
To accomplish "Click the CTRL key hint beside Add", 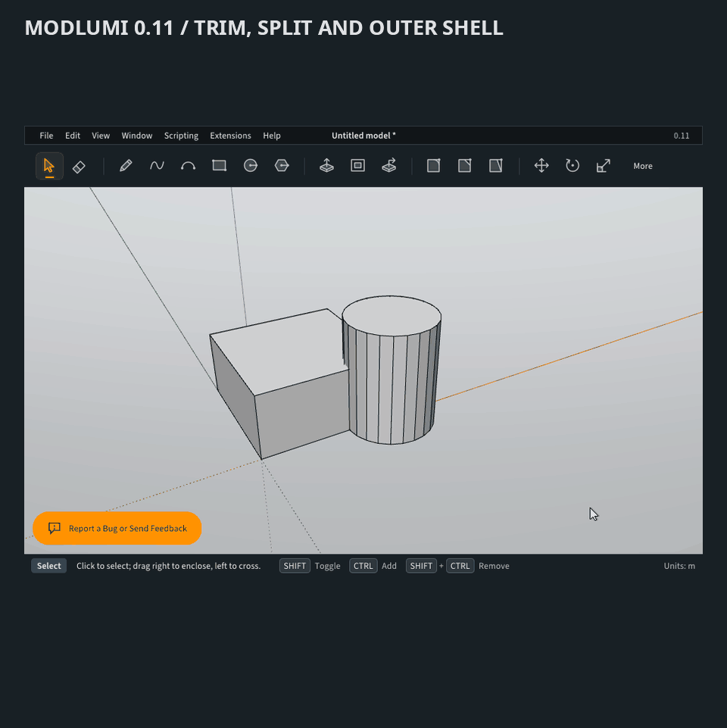I will click(363, 566).
